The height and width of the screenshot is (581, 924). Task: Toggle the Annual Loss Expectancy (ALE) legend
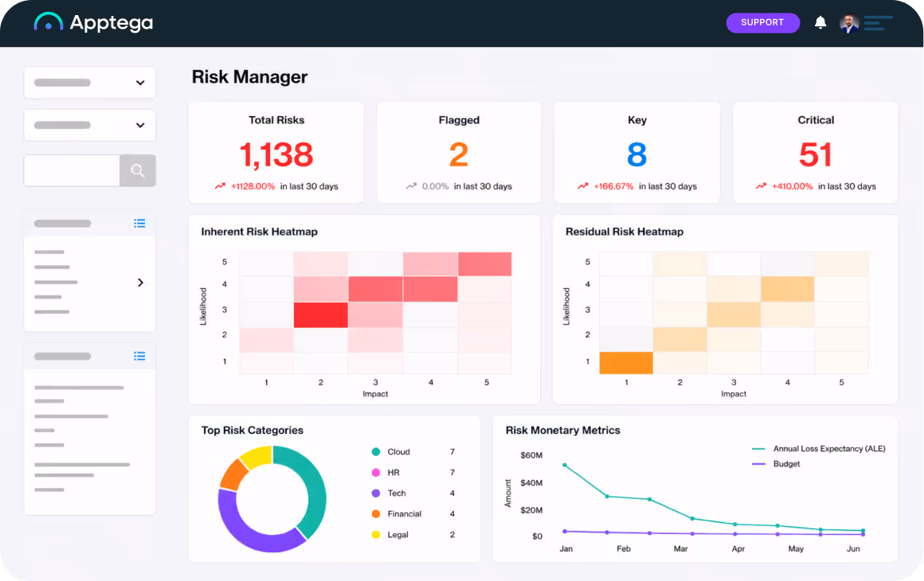coord(819,449)
